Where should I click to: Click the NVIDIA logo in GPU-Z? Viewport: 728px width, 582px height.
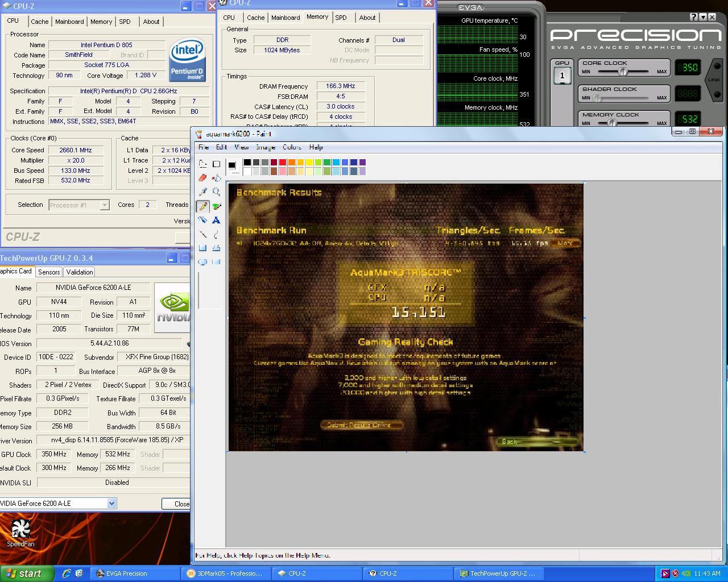pyautogui.click(x=172, y=307)
